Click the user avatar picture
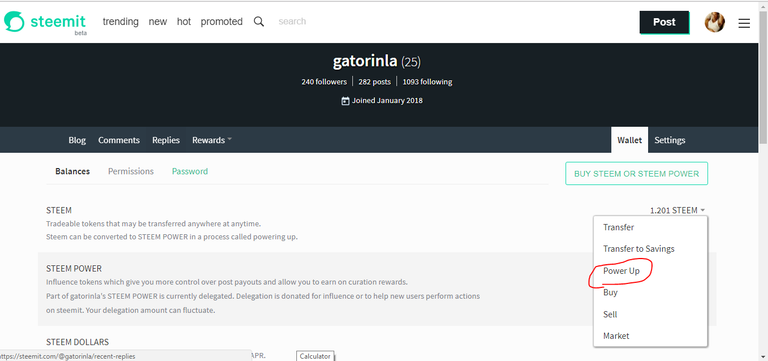The width and height of the screenshot is (768, 361). click(715, 23)
